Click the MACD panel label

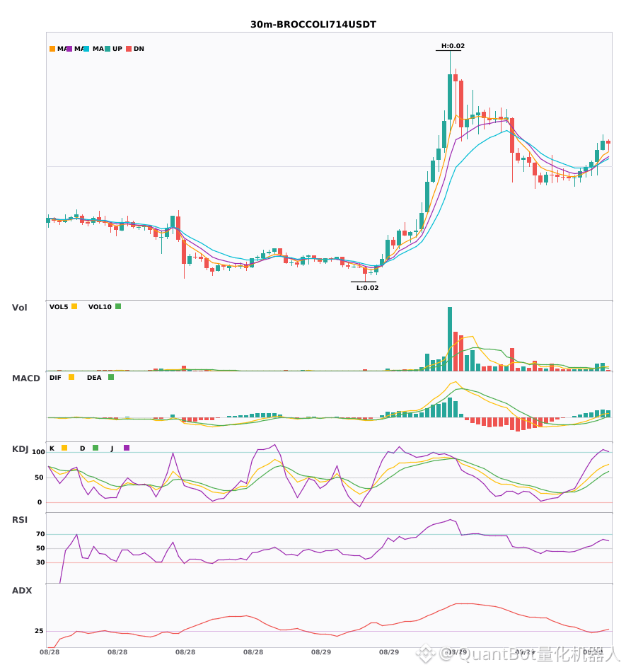coord(25,378)
